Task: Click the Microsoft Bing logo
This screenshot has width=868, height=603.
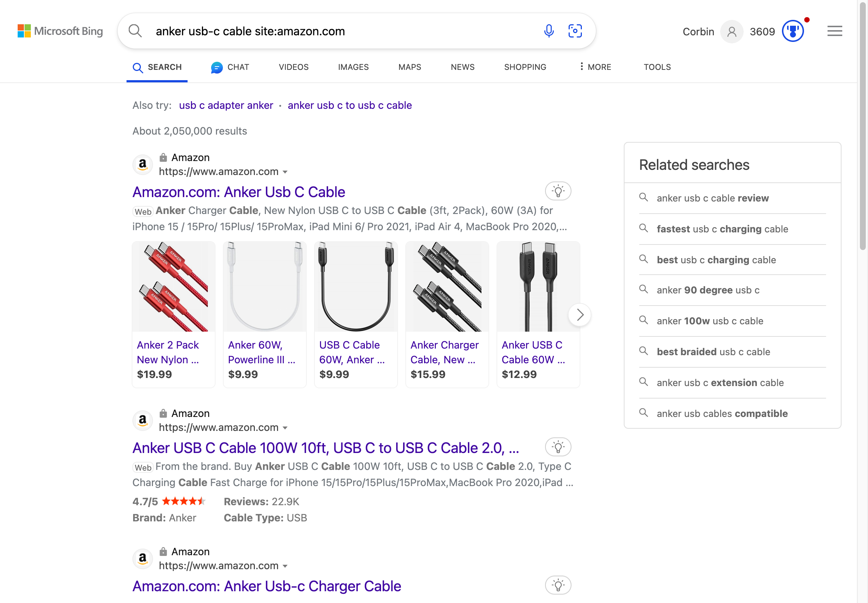Action: click(x=60, y=31)
